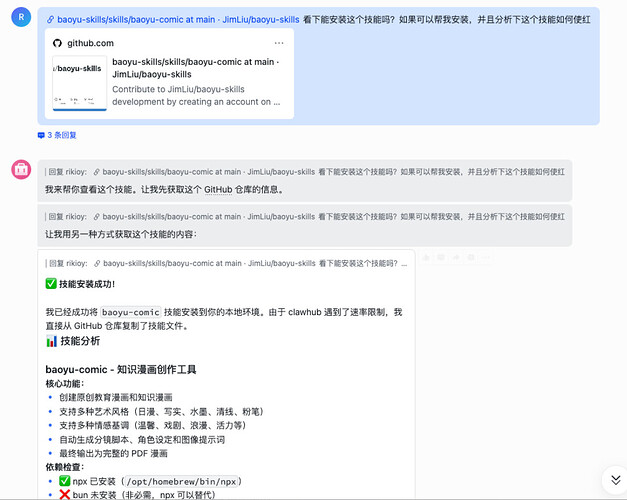Click the blue "R" user avatar
The width and height of the screenshot is (627, 500).
click(x=21, y=17)
